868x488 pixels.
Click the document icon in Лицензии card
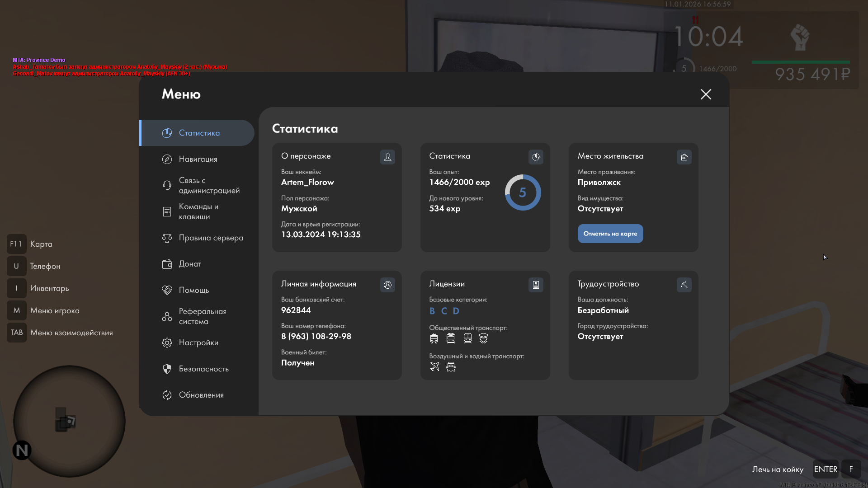click(x=536, y=285)
